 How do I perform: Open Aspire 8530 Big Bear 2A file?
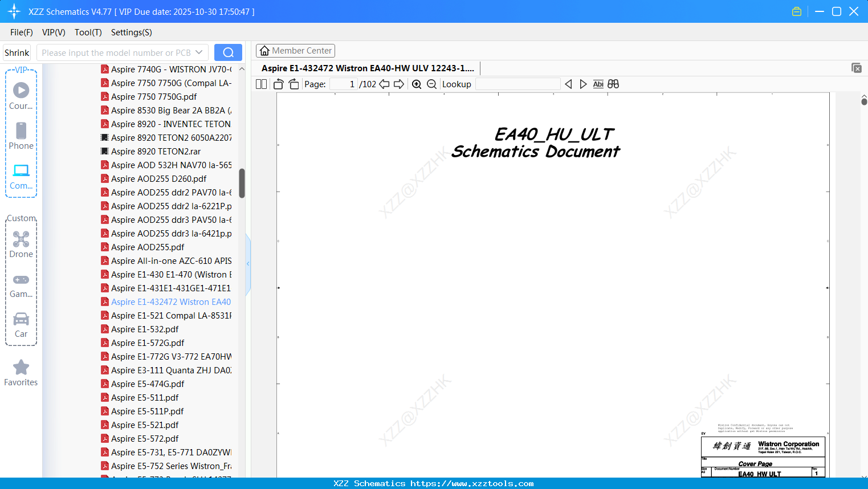point(166,111)
